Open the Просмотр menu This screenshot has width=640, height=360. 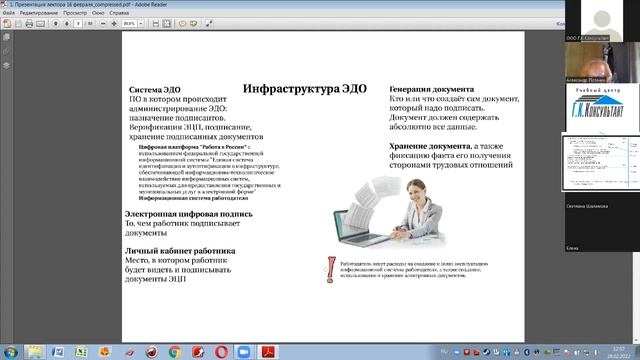coord(75,13)
